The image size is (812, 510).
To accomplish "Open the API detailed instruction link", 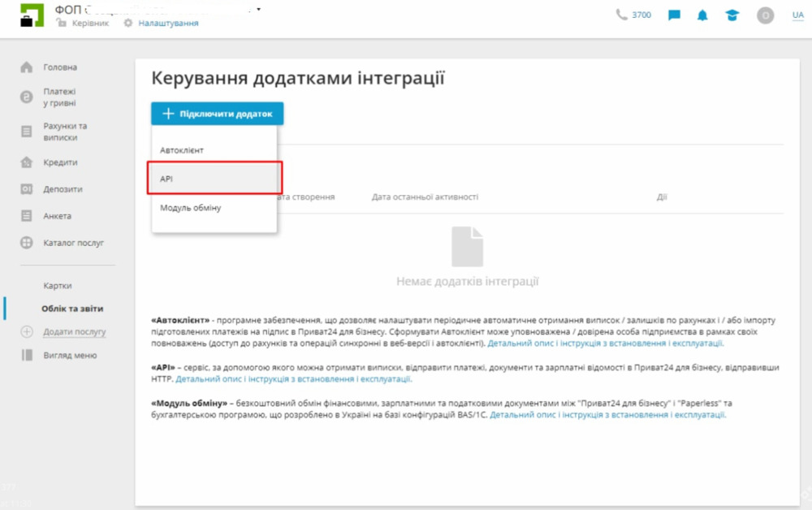I will (x=293, y=379).
